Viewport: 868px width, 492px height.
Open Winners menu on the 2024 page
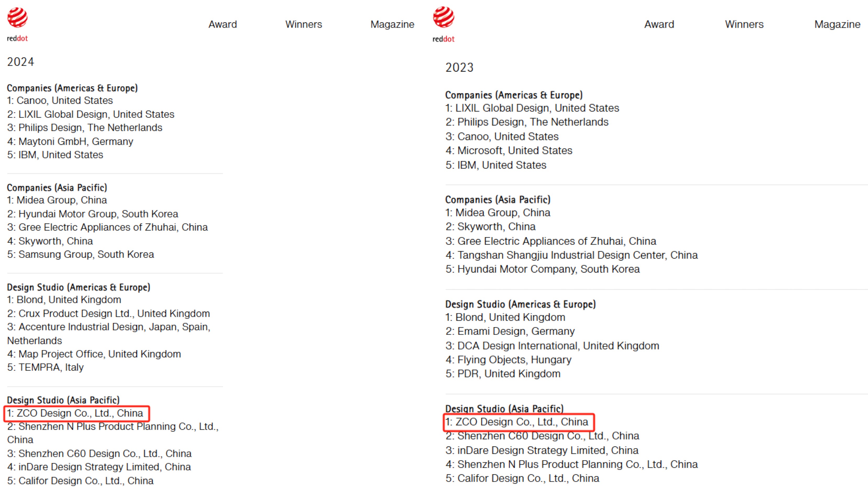tap(303, 24)
